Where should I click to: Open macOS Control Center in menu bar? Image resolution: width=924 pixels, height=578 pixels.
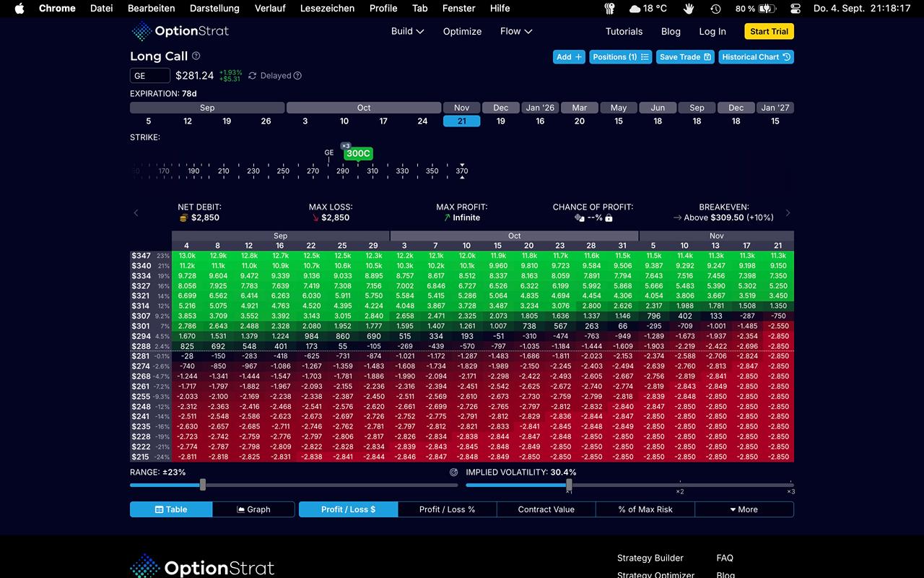(796, 9)
